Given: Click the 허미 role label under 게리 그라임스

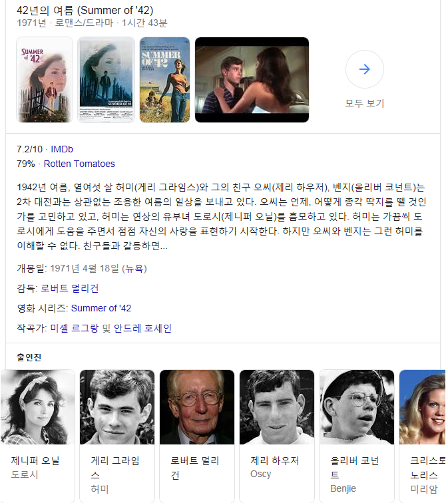Looking at the screenshot, I should (100, 489).
